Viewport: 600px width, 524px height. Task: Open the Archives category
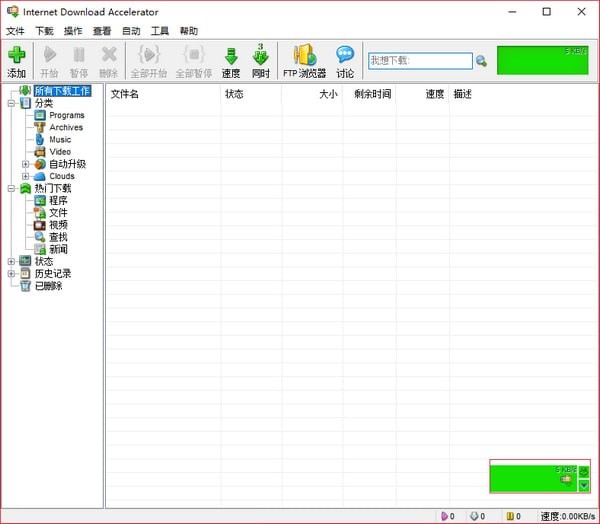(x=66, y=128)
